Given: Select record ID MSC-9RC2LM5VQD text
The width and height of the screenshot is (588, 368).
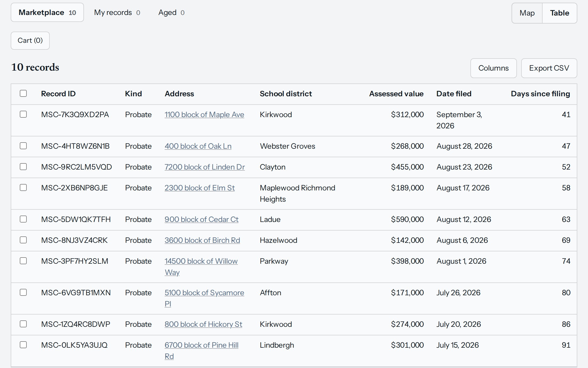Looking at the screenshot, I should 76,167.
